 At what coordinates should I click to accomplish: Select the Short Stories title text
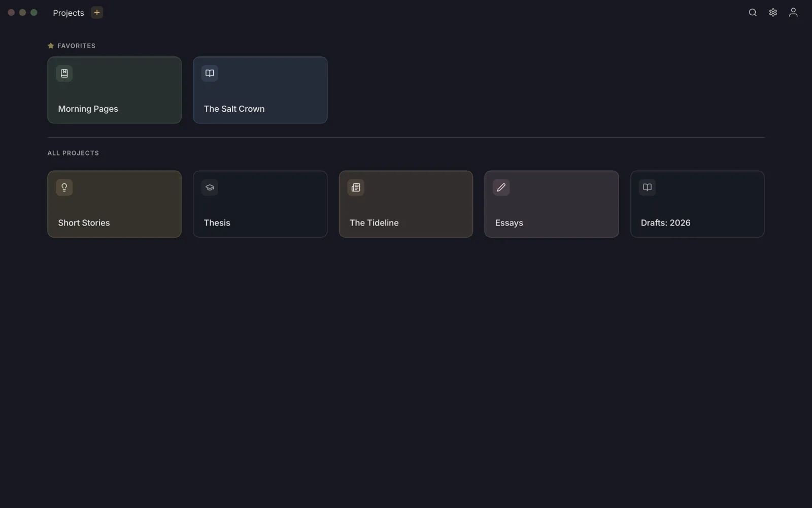(x=84, y=223)
